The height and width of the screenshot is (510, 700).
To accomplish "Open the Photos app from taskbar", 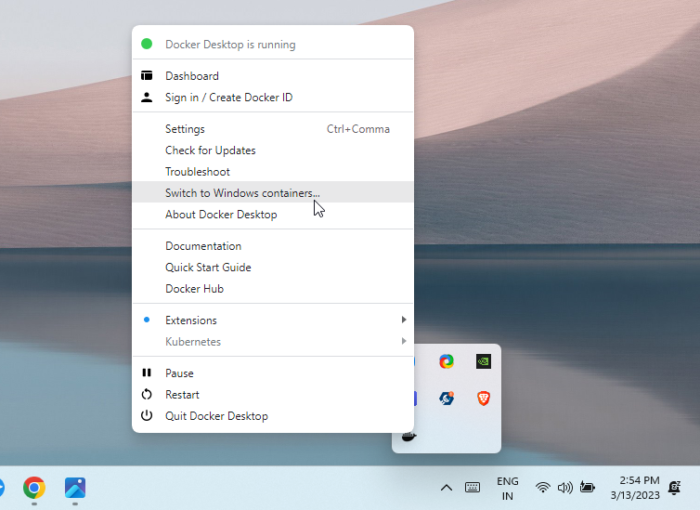I will pos(75,488).
